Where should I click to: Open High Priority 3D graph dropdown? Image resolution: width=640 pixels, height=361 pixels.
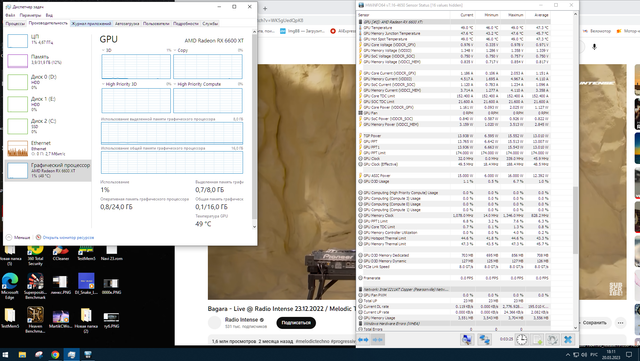point(119,84)
